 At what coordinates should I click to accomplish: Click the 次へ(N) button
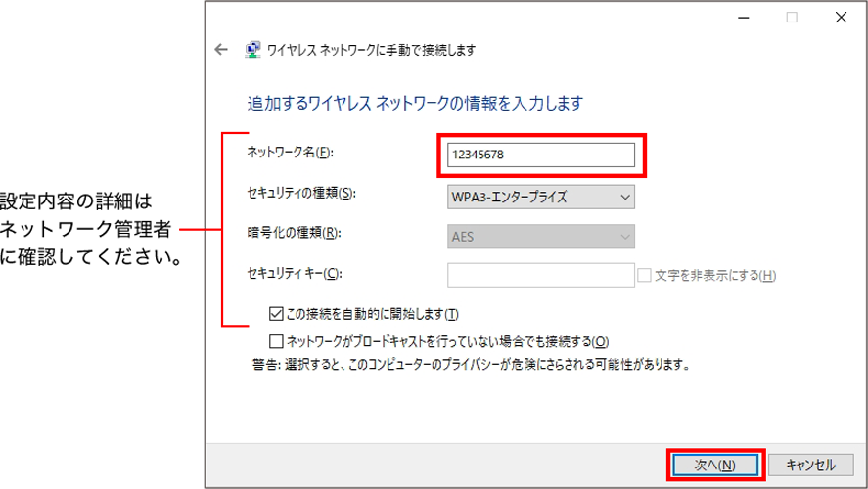[715, 466]
